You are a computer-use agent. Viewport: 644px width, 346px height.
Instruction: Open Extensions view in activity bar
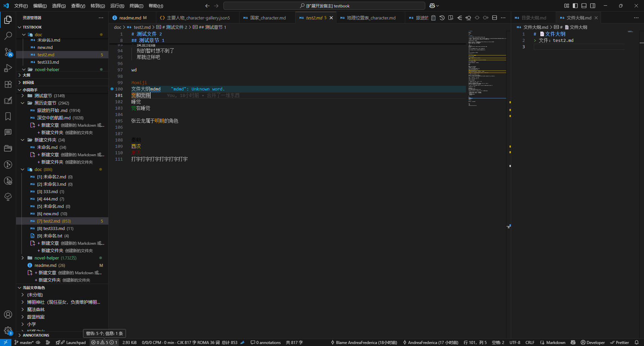(8, 84)
